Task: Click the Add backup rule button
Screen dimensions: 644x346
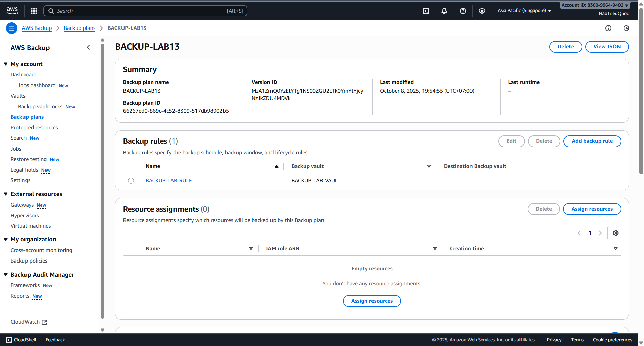Action: coord(592,141)
